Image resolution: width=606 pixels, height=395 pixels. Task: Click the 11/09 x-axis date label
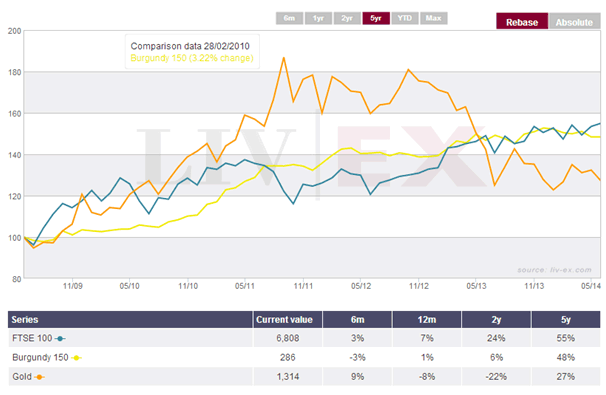[73, 286]
